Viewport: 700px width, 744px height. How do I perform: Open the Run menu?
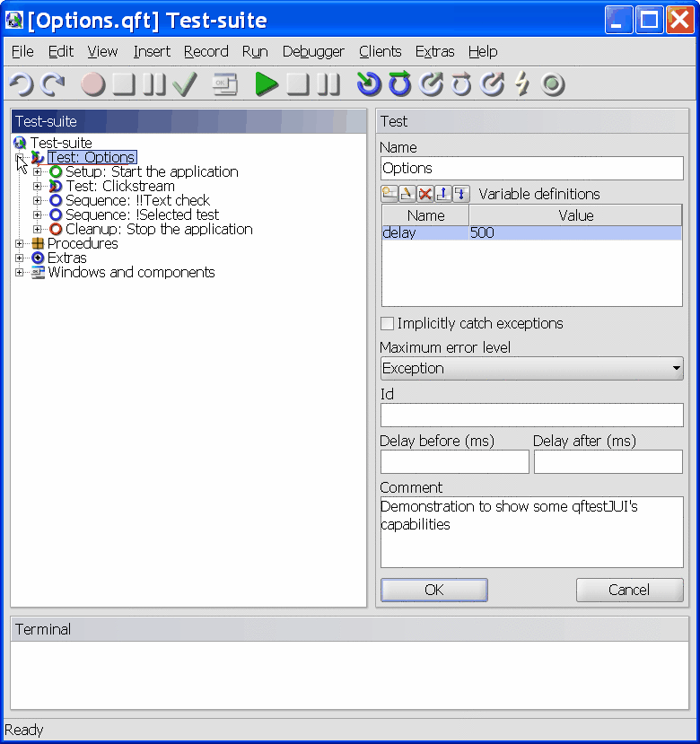tap(255, 51)
